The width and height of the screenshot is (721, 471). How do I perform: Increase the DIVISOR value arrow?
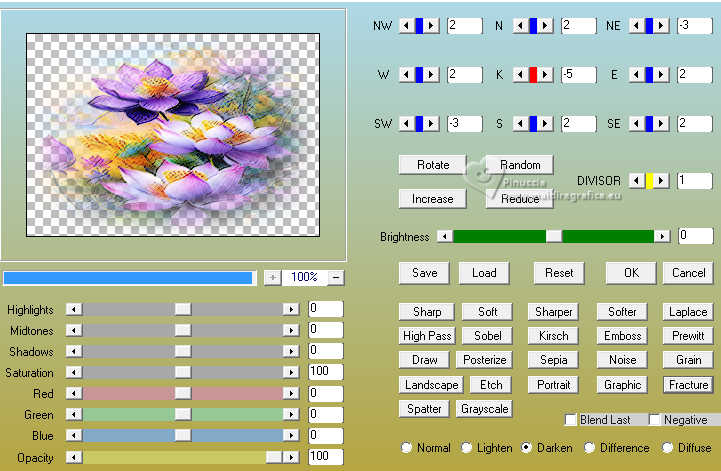[x=661, y=180]
